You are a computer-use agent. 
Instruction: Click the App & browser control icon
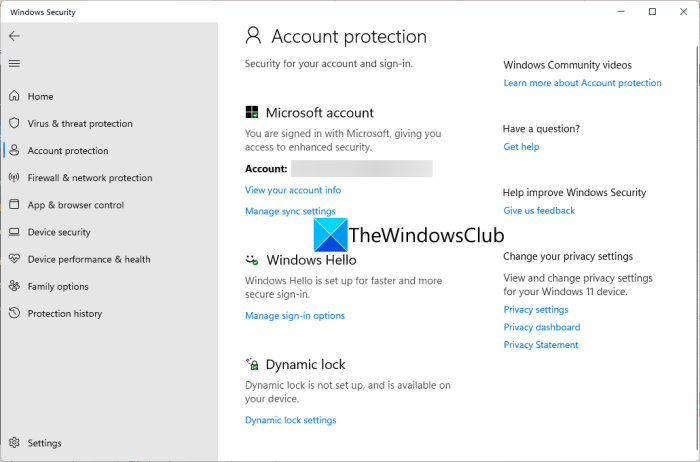tap(14, 205)
